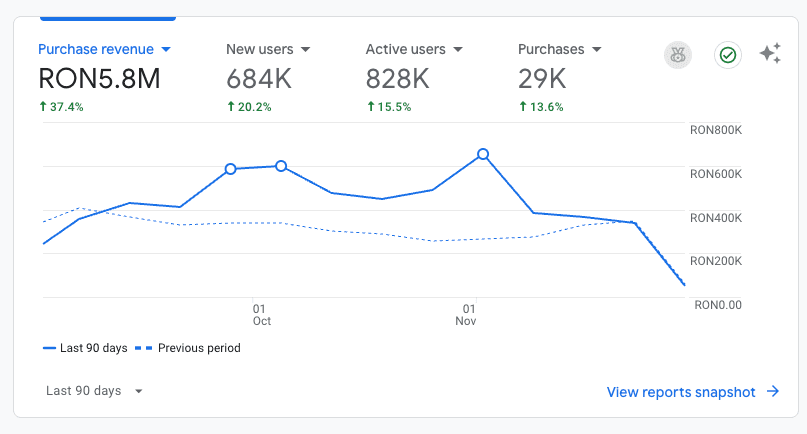Click the 29K purchases value

click(542, 79)
